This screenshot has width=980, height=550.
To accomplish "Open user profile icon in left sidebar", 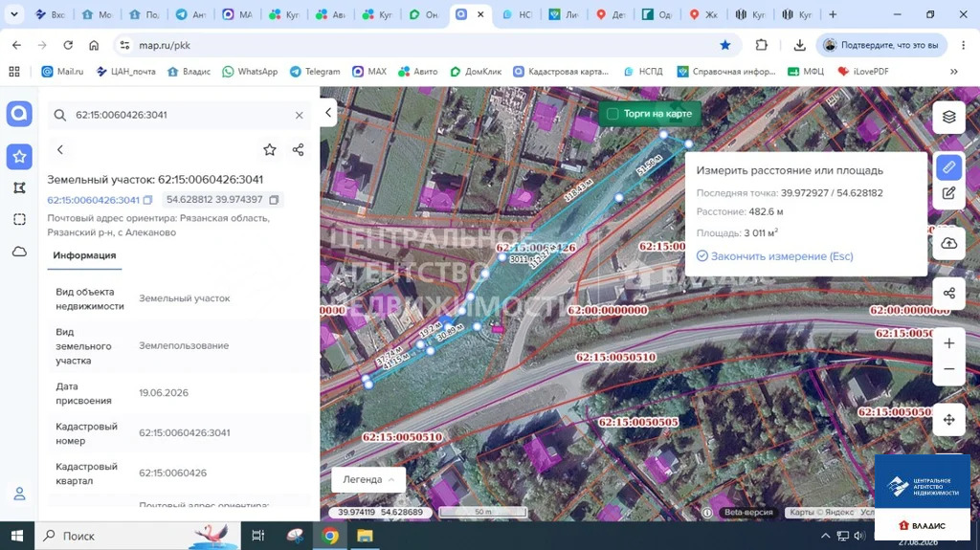I will pyautogui.click(x=19, y=494).
